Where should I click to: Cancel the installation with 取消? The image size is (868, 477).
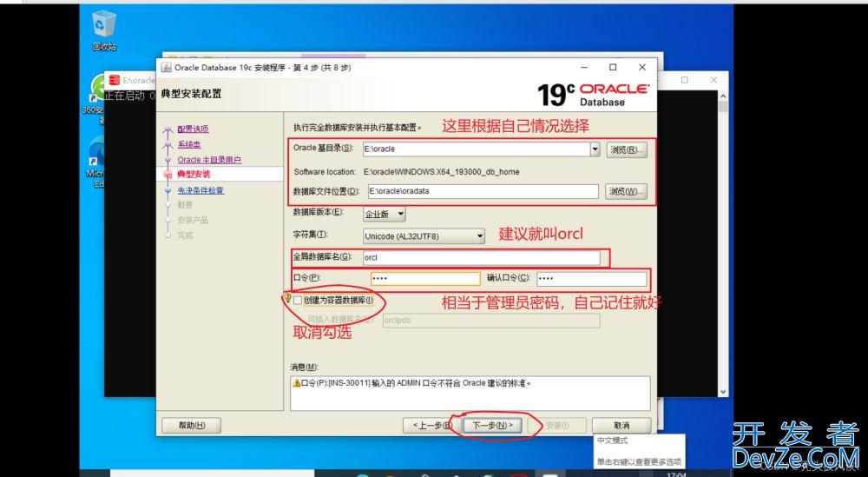click(x=621, y=426)
